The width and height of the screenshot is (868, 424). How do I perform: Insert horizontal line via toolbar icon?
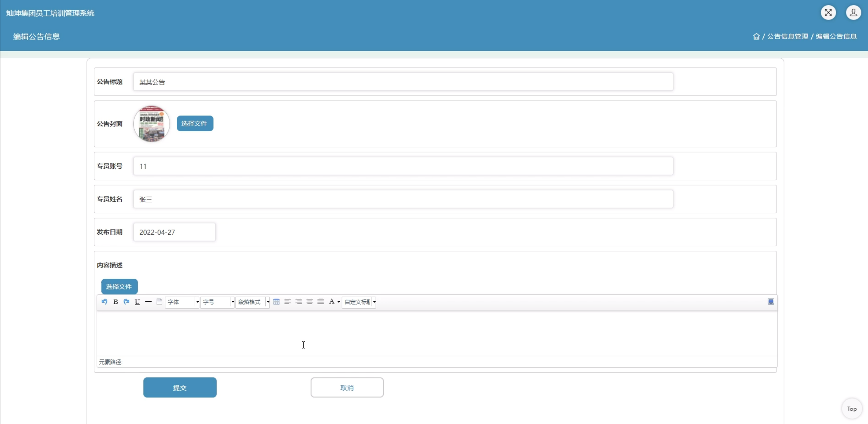148,302
